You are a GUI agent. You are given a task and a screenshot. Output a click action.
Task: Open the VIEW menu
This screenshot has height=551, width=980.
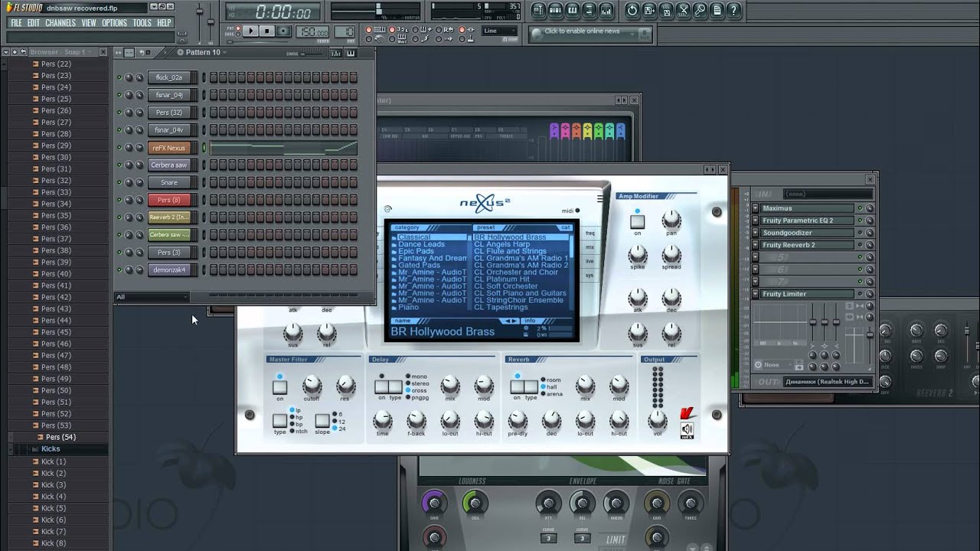(x=89, y=23)
